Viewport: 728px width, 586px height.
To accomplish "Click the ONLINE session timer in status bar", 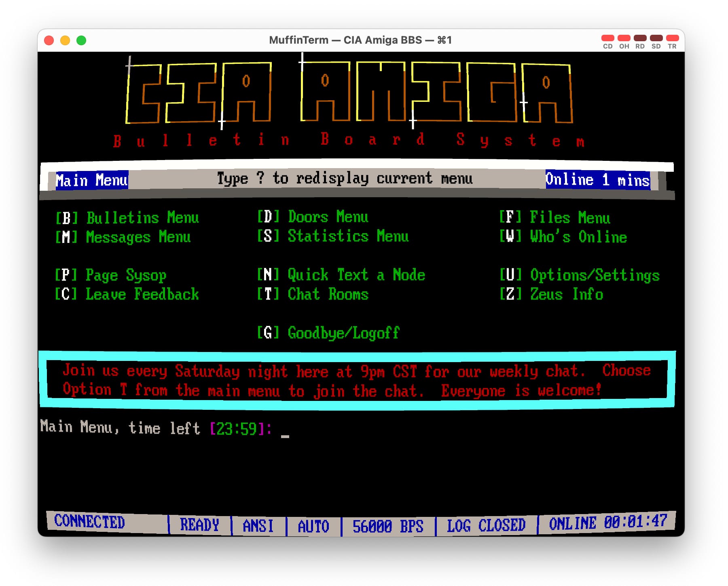I will pyautogui.click(x=607, y=523).
